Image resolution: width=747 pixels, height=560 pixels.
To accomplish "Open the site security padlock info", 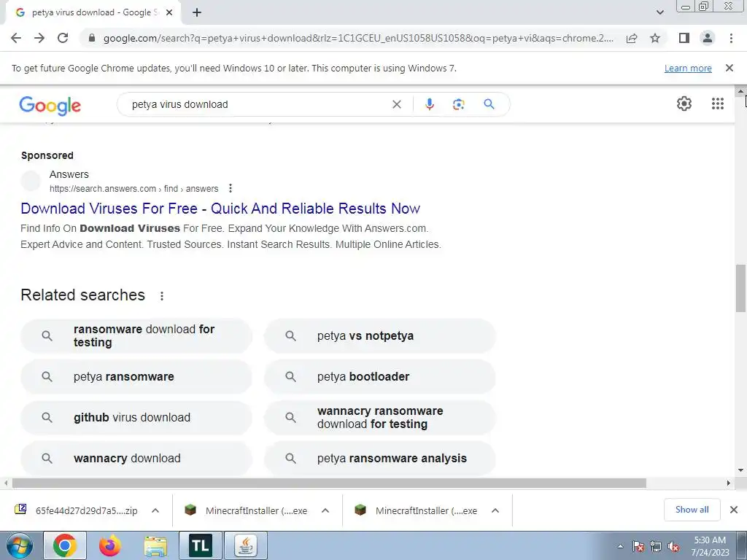I will (x=92, y=38).
